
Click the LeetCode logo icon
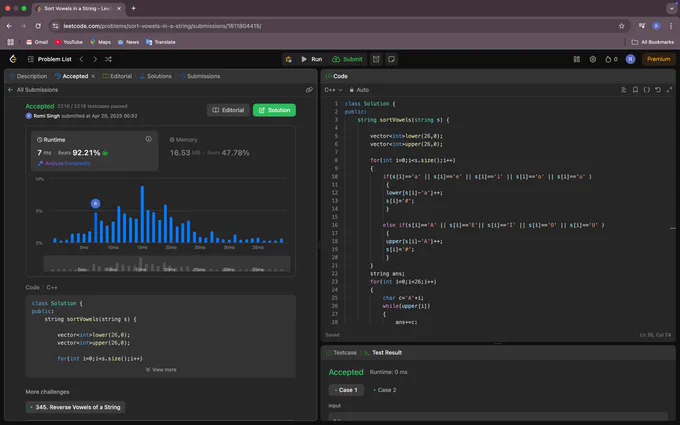coord(13,59)
